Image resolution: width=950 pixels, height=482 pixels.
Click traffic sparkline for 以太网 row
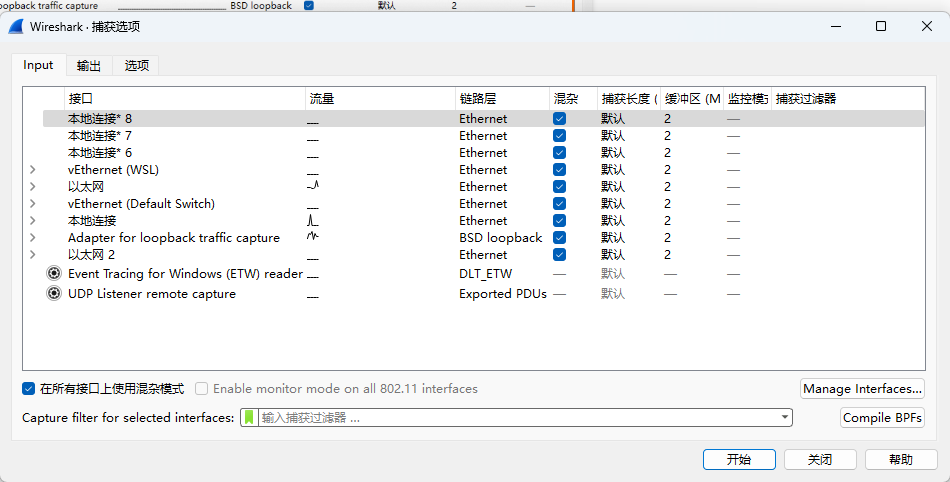click(313, 186)
